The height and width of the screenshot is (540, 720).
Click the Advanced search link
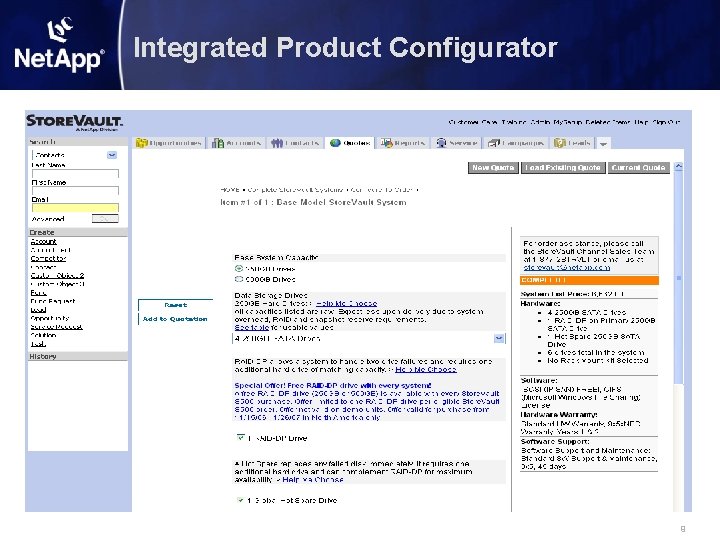(48, 219)
